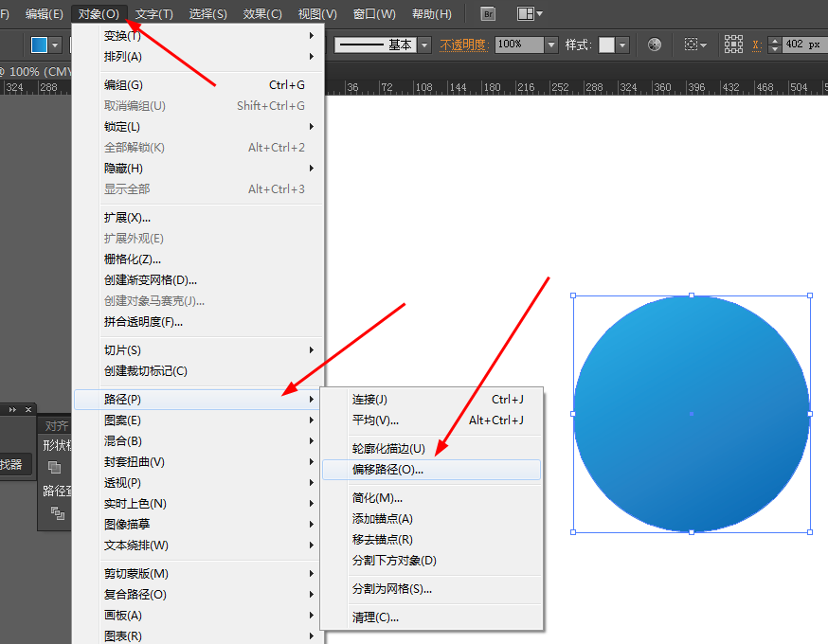Click the align to selection icon
The image size is (828, 644).
692,45
